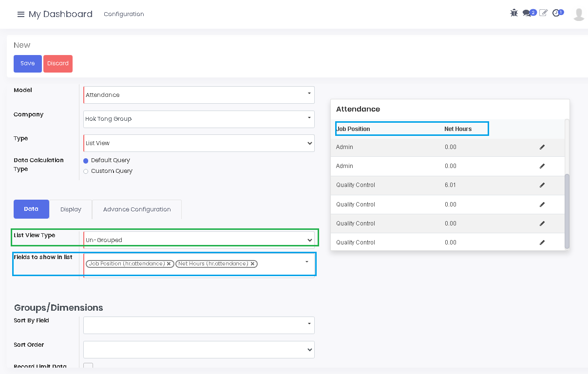Click the edit note icon in header
588x374 pixels.
543,13
